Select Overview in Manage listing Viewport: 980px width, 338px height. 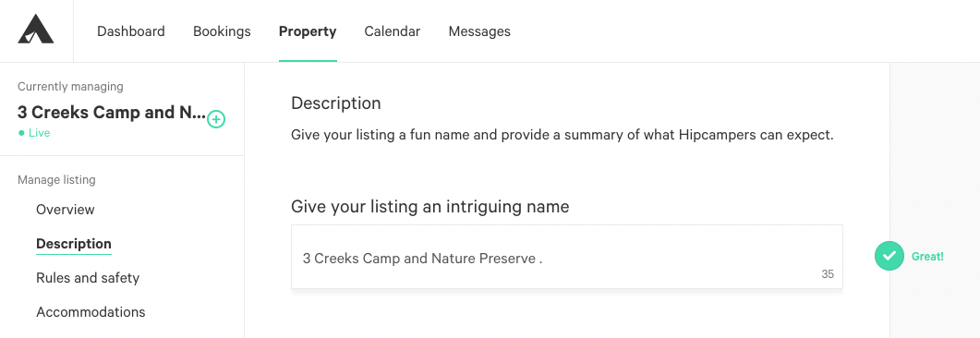(65, 210)
